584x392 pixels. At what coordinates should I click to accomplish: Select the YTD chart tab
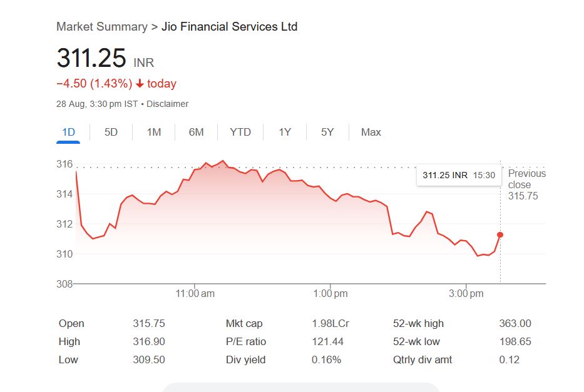click(240, 132)
